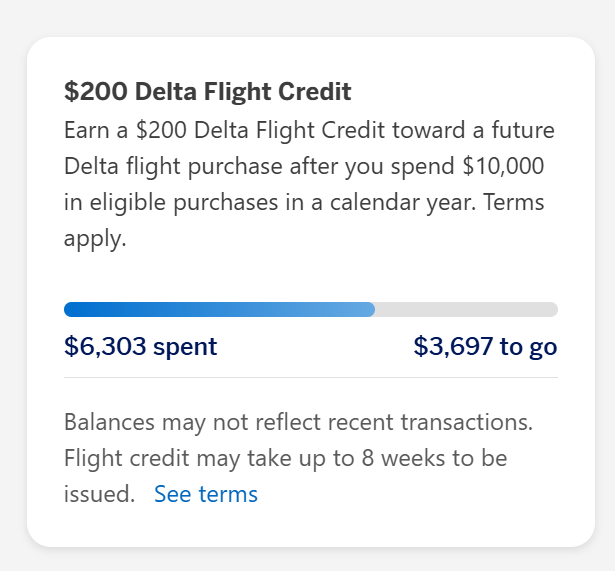615x571 pixels.
Task: Open the See terms link
Action: pyautogui.click(x=206, y=493)
